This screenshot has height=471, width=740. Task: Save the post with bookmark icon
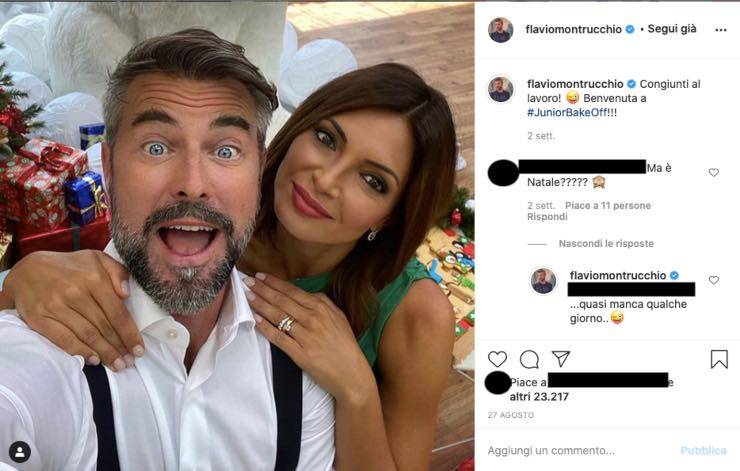pyautogui.click(x=719, y=359)
